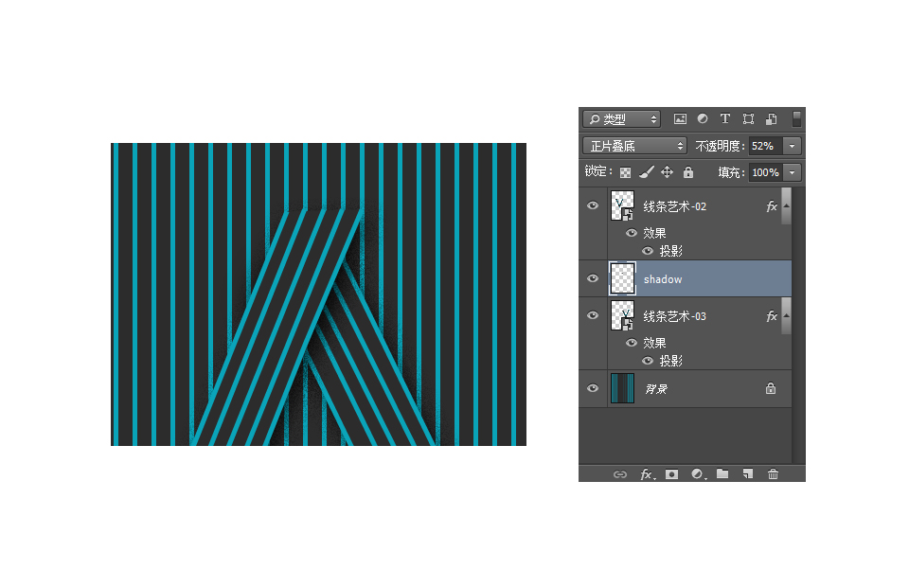Select the 线条艺术-02 layer thumbnail
The width and height of the screenshot is (909, 588).
622,205
